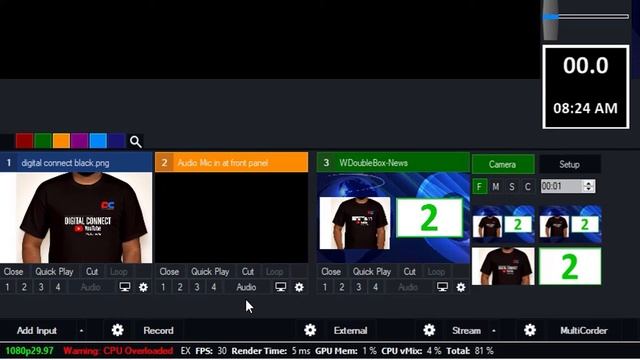The width and height of the screenshot is (640, 360).
Task: Select top-left double box camera preset thumbnail
Action: click(x=503, y=224)
